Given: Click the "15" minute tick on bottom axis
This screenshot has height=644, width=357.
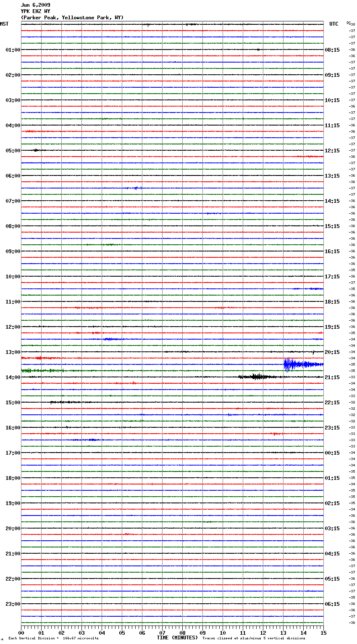Looking at the screenshot, I should (x=323, y=633).
